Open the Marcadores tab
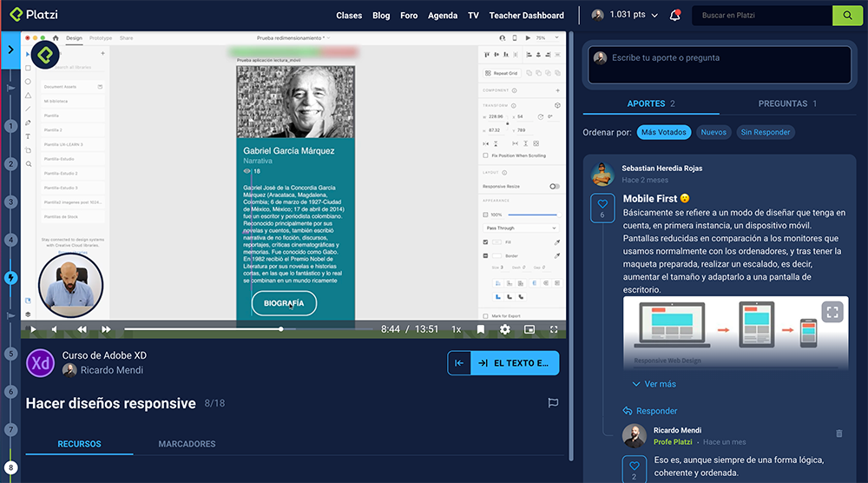 coord(187,444)
